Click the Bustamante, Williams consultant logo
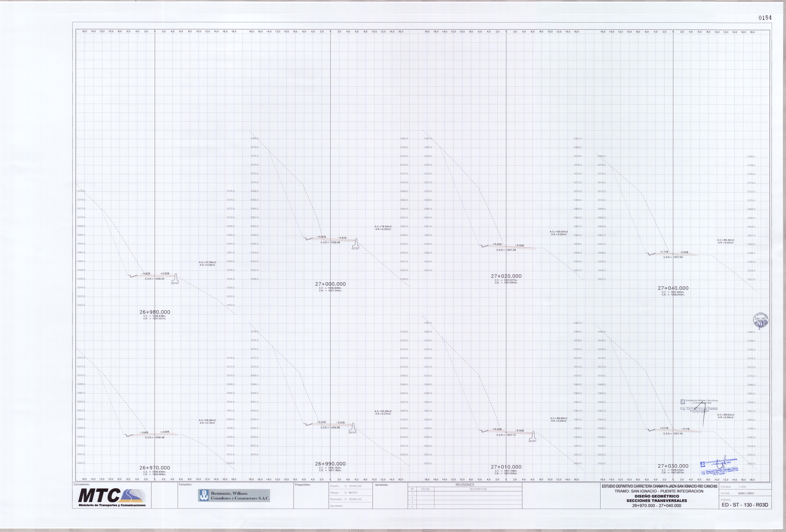Screen dimensions: 786x532 click(x=234, y=496)
